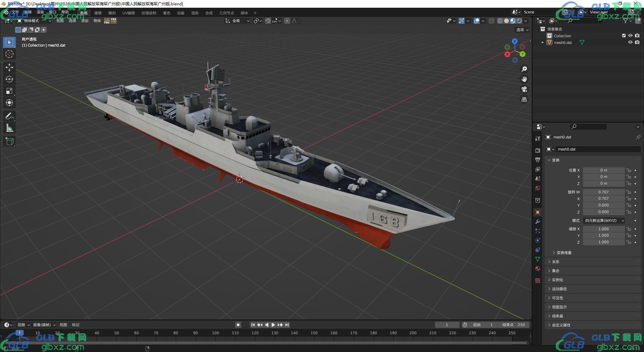The height and width of the screenshot is (352, 644).
Task: Open the Texture properties checker icon
Action: click(x=538, y=281)
